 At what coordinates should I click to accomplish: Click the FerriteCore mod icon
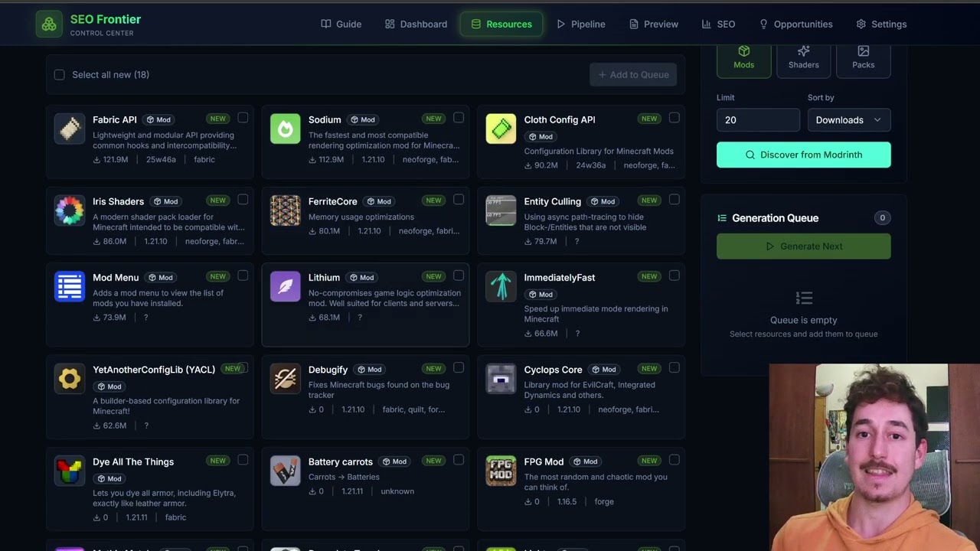[x=286, y=210]
